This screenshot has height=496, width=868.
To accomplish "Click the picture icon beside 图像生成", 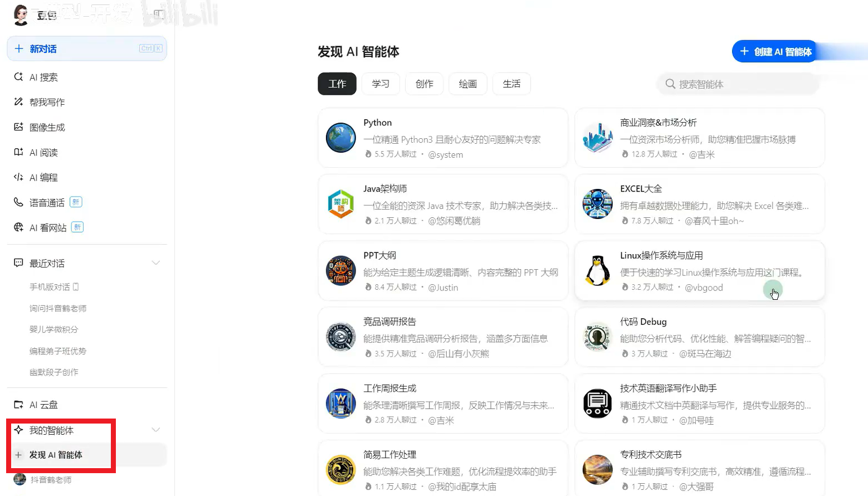I will 18,127.
